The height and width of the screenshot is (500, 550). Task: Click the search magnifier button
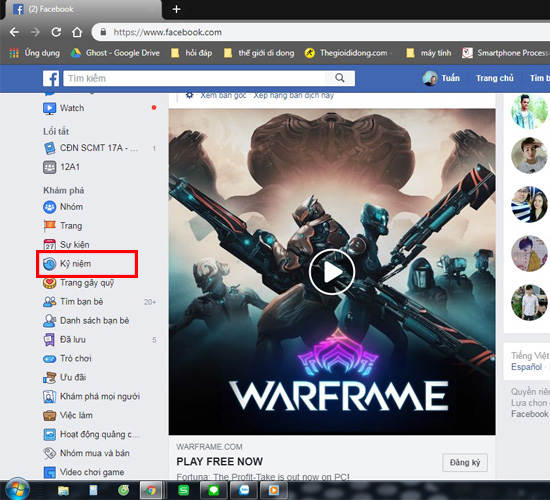[x=340, y=78]
